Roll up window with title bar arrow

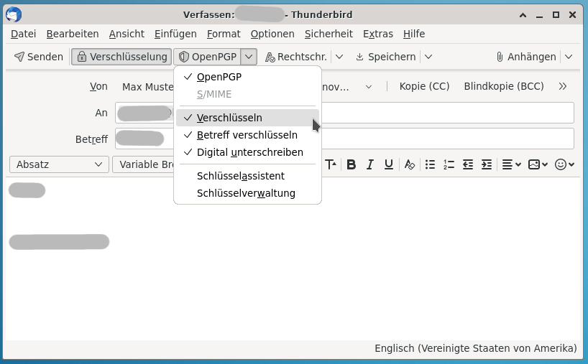pyautogui.click(x=523, y=15)
